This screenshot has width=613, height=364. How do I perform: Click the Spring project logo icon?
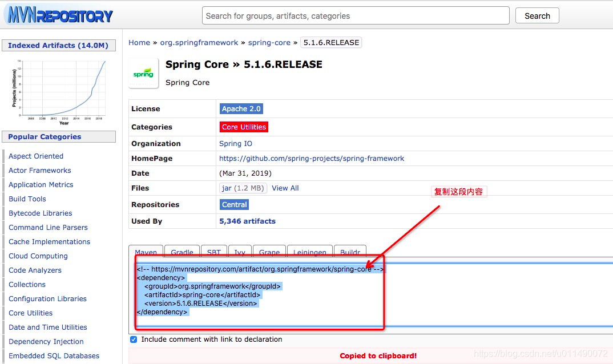click(x=143, y=74)
